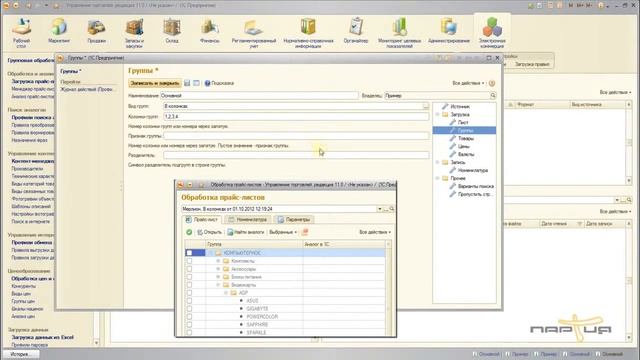
Task: Open the Администрирование section
Action: (449, 31)
